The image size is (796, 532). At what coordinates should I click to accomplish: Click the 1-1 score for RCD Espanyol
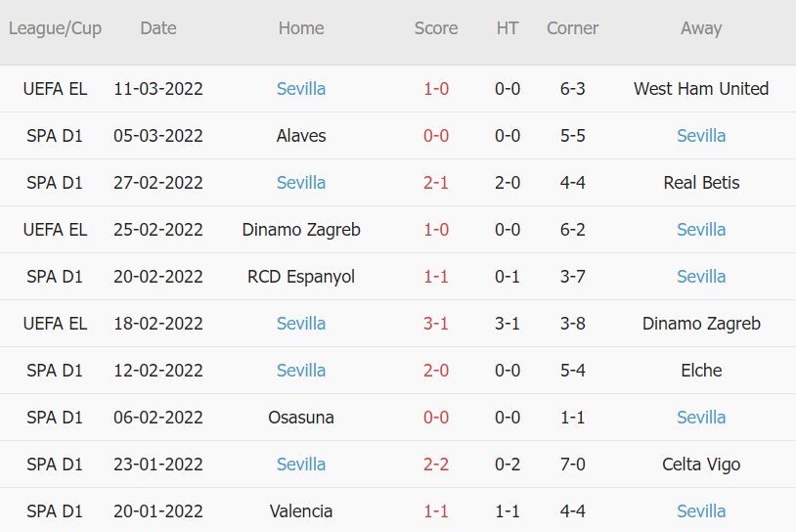(436, 277)
